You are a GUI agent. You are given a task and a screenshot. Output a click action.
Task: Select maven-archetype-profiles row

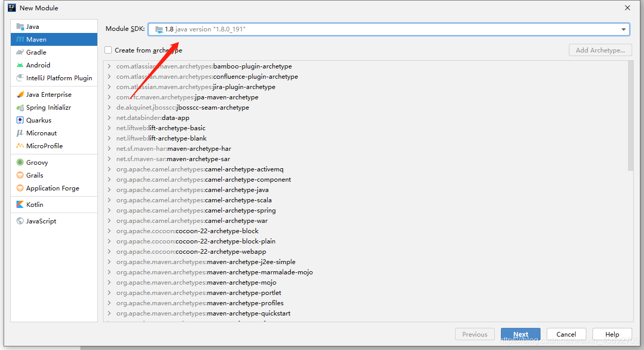point(368,303)
